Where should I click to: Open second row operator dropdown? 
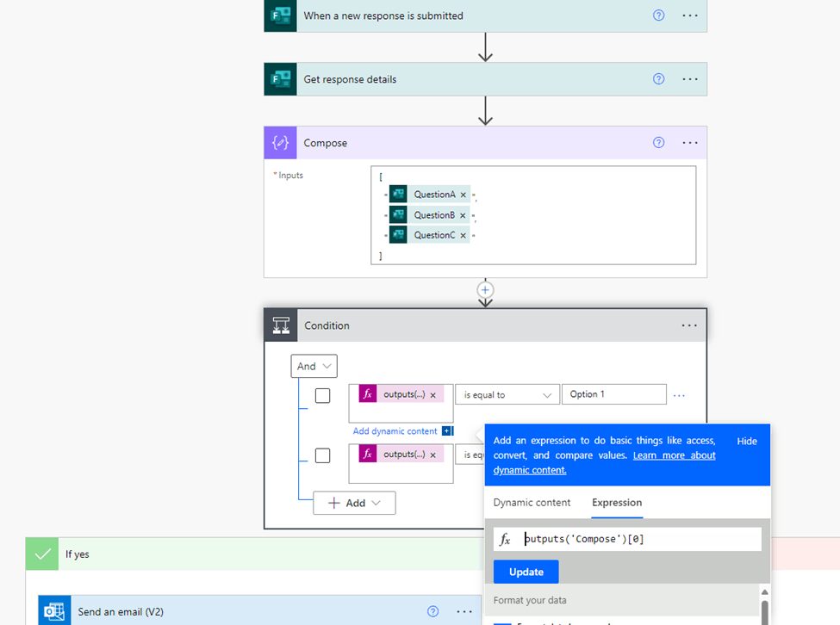click(x=470, y=455)
